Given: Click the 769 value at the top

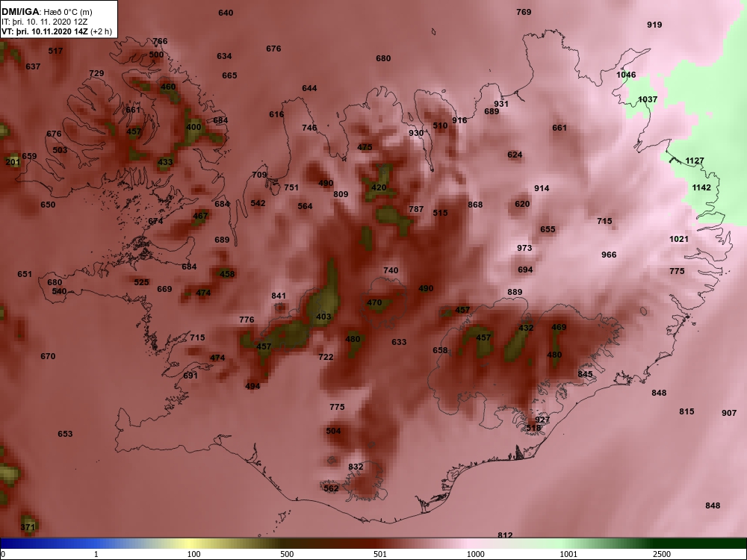Looking at the screenshot, I should click(x=524, y=12).
